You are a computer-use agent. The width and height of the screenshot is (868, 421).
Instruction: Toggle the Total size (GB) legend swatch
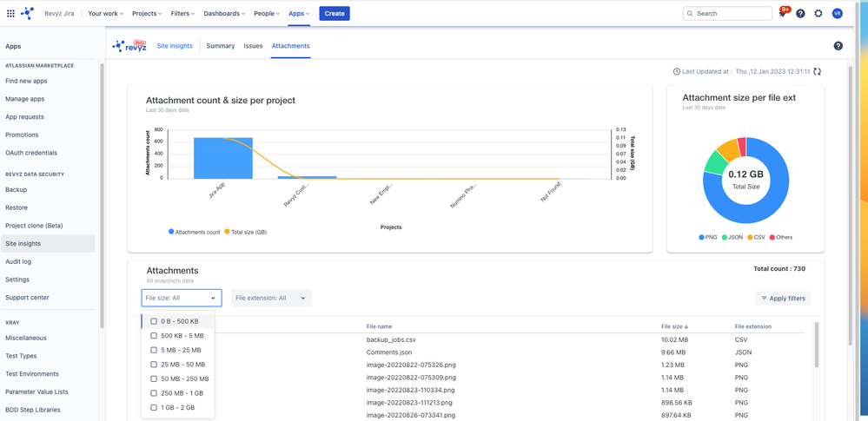coord(227,232)
